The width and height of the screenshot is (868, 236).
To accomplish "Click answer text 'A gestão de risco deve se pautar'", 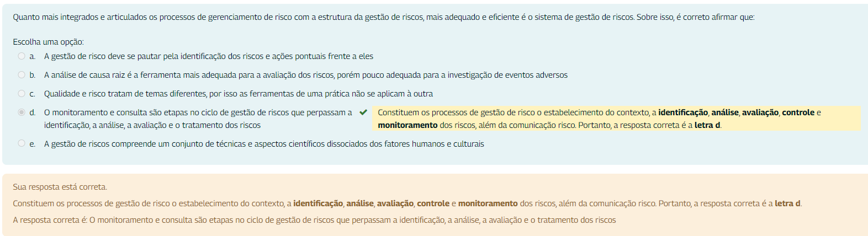I will pos(209,56).
